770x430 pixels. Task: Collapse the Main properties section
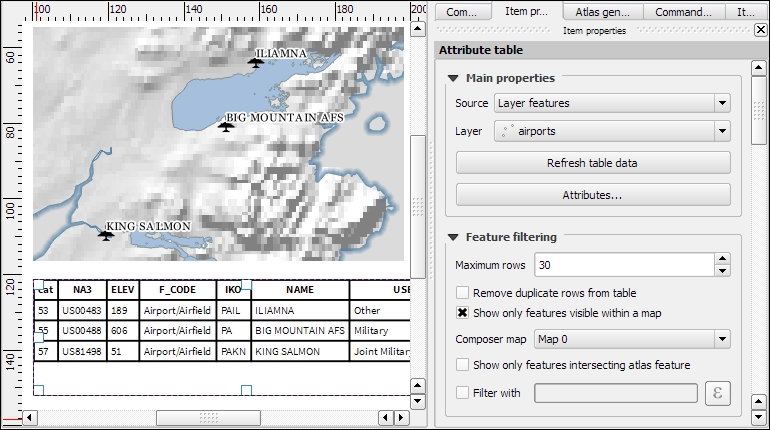click(453, 79)
